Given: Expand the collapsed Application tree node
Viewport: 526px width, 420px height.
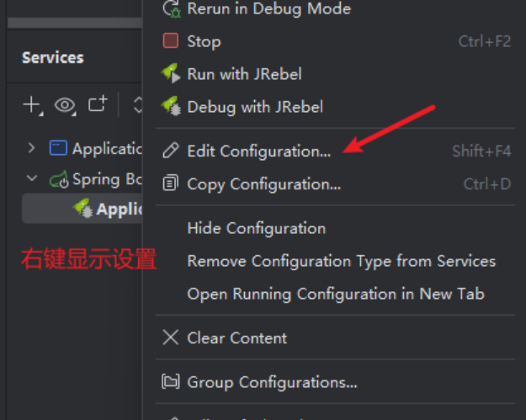Looking at the screenshot, I should (32, 148).
